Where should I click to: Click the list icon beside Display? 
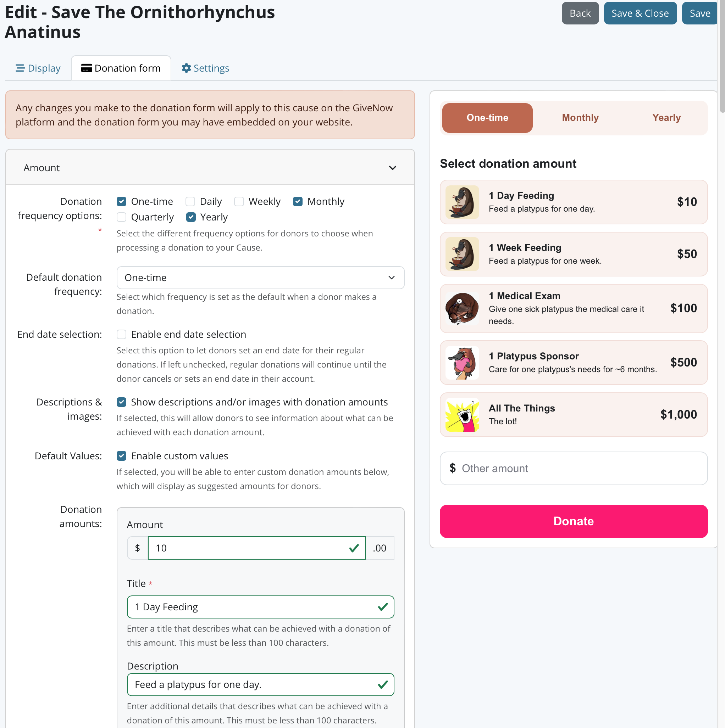tap(20, 68)
